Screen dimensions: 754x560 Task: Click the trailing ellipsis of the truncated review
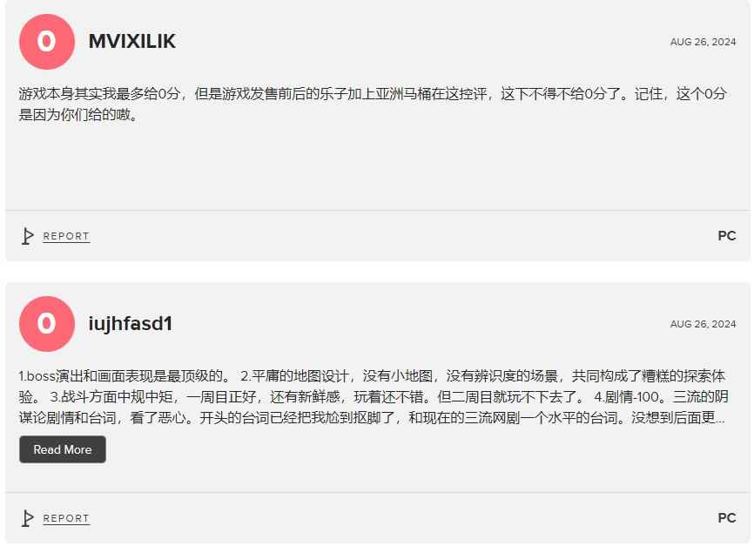point(720,419)
